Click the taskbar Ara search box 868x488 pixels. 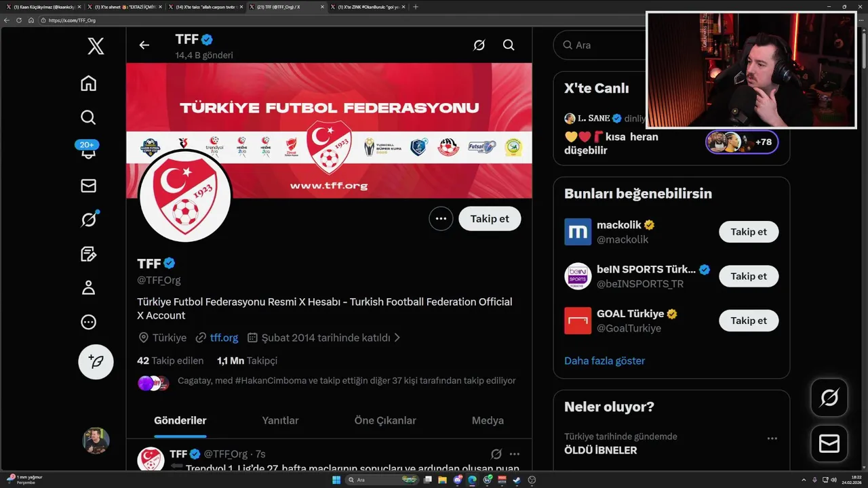click(x=383, y=480)
